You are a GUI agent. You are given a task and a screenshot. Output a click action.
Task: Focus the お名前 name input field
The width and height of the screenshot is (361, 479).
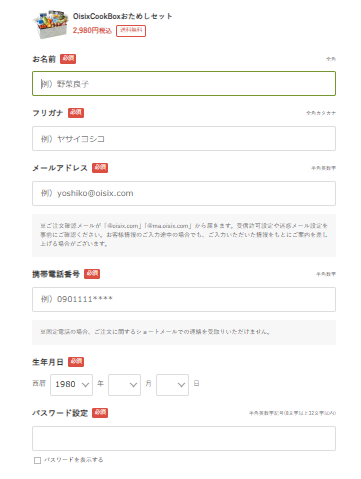(184, 83)
